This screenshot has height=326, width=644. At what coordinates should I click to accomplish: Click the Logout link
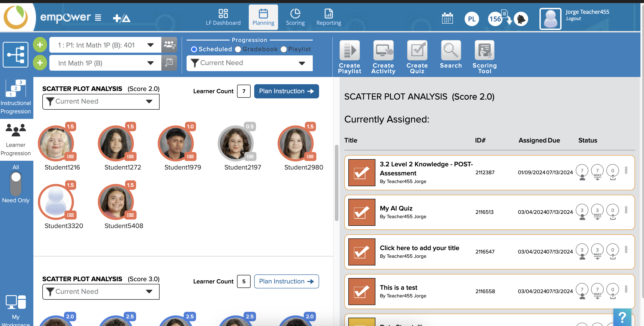(573, 18)
